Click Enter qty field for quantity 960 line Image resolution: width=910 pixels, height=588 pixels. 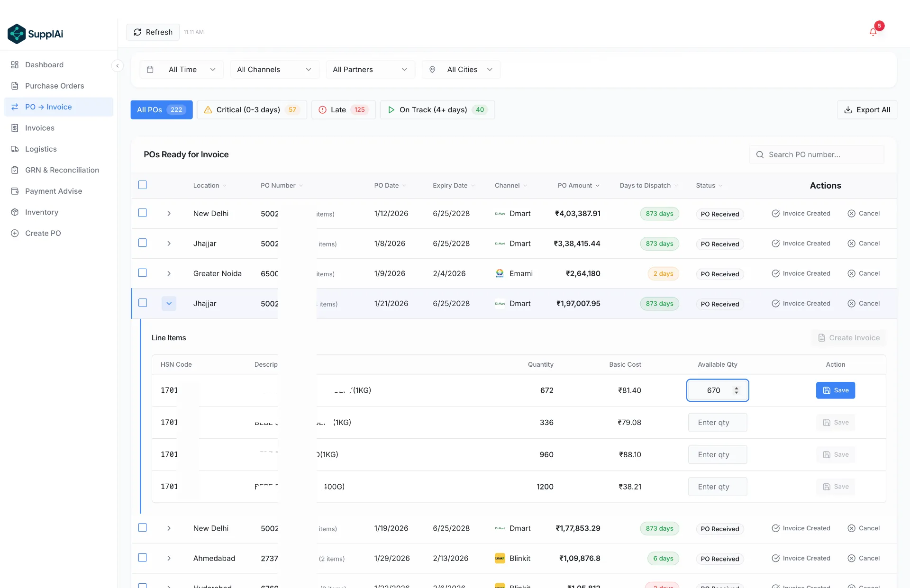(x=718, y=455)
